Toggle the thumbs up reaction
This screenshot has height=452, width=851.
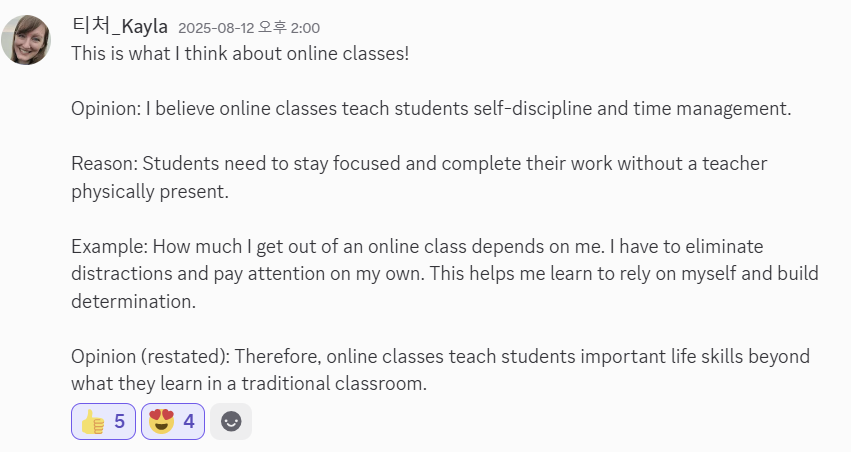[104, 422]
